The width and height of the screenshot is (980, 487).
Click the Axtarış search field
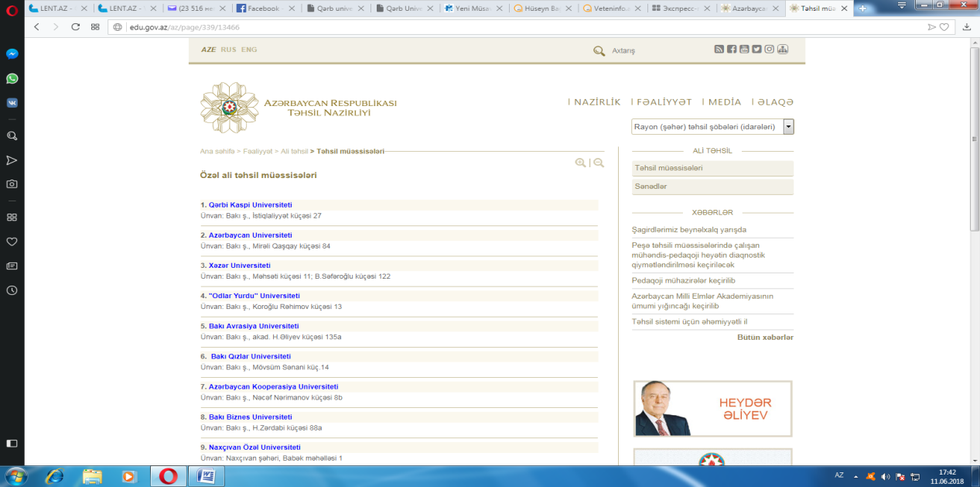(623, 50)
